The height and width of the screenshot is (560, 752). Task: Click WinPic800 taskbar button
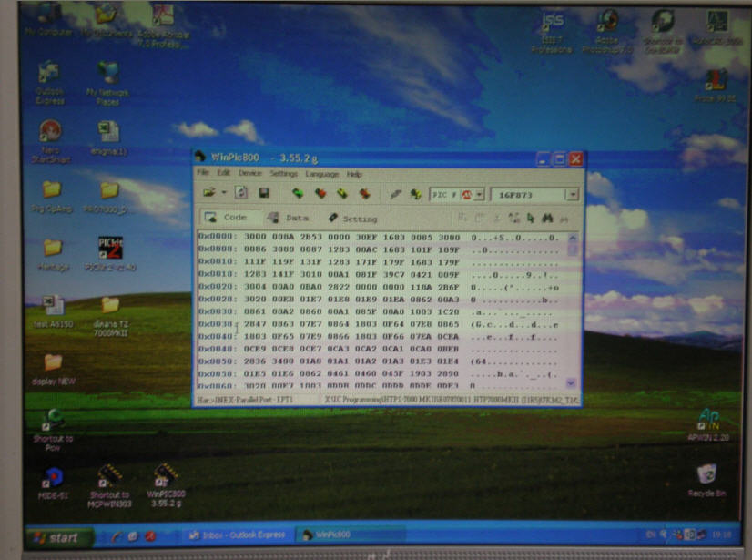350,535
